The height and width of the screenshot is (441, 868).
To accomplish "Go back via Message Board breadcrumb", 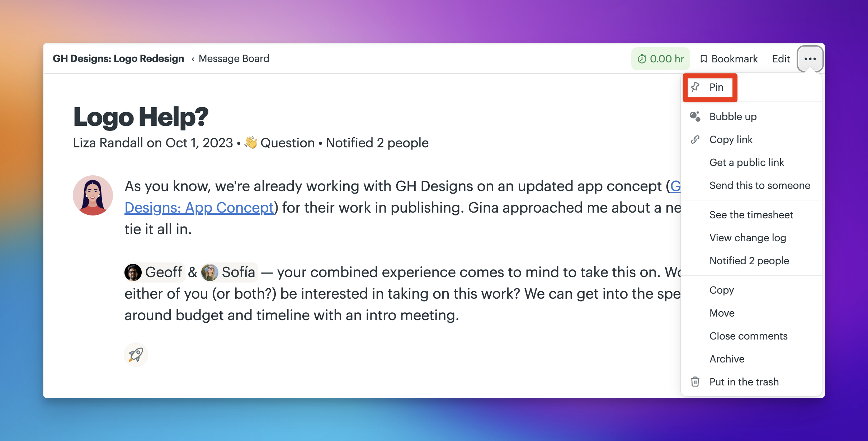I will point(234,59).
